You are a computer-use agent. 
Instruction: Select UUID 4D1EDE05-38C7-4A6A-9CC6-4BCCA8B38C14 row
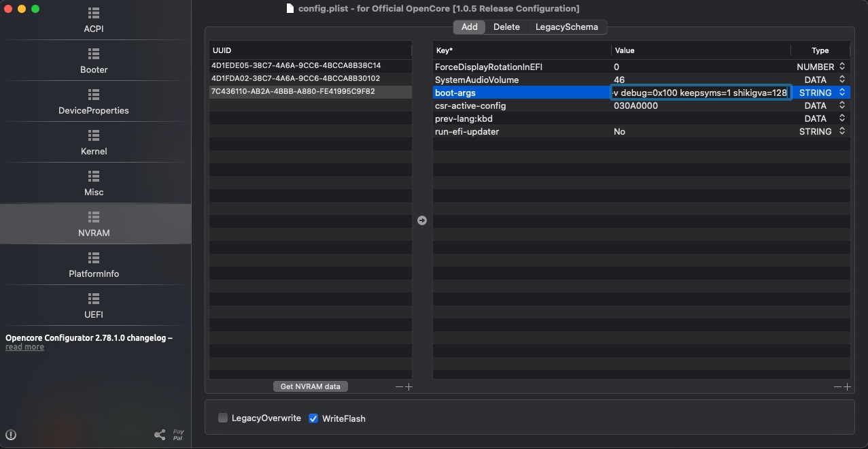[296, 66]
